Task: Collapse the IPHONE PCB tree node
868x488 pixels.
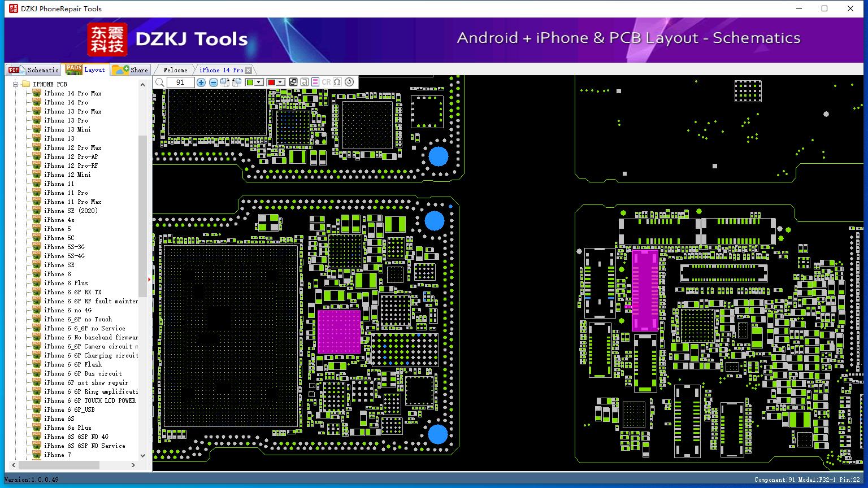Action: 16,84
